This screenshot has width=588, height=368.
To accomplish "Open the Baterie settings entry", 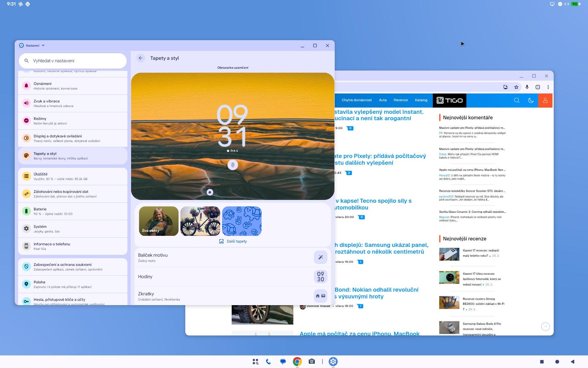I will [x=73, y=211].
